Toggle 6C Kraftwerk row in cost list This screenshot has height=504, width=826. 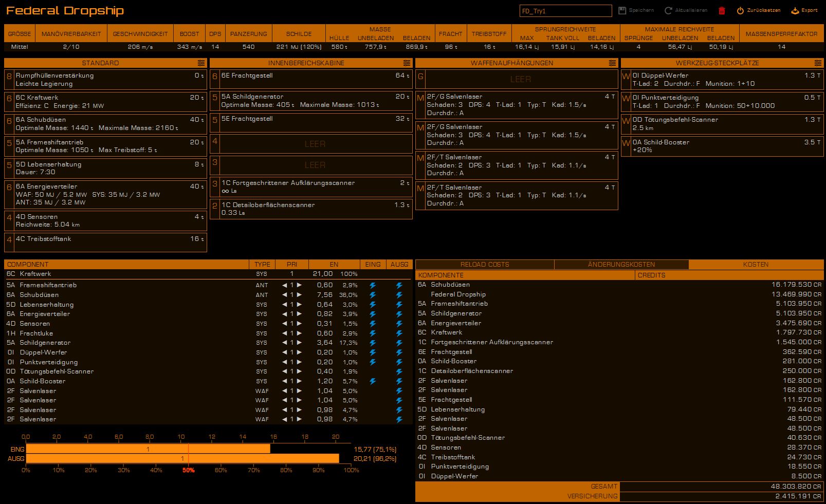click(x=619, y=332)
